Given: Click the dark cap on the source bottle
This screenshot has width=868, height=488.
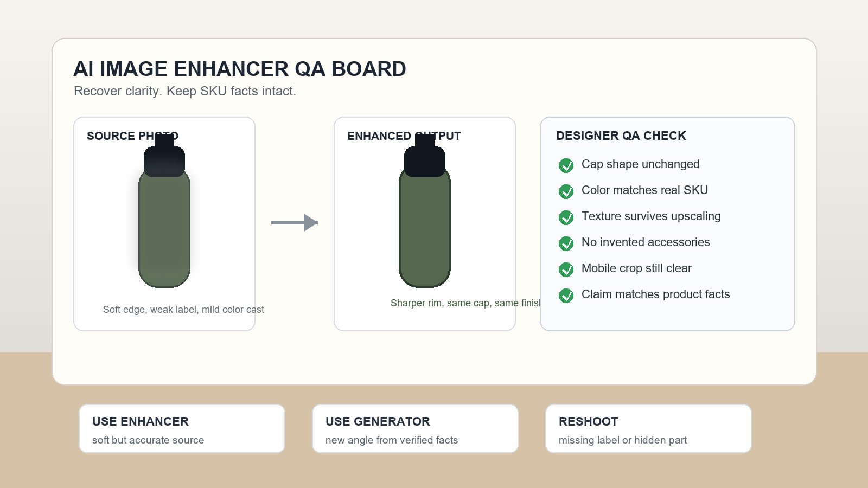Looking at the screenshot, I should (164, 157).
